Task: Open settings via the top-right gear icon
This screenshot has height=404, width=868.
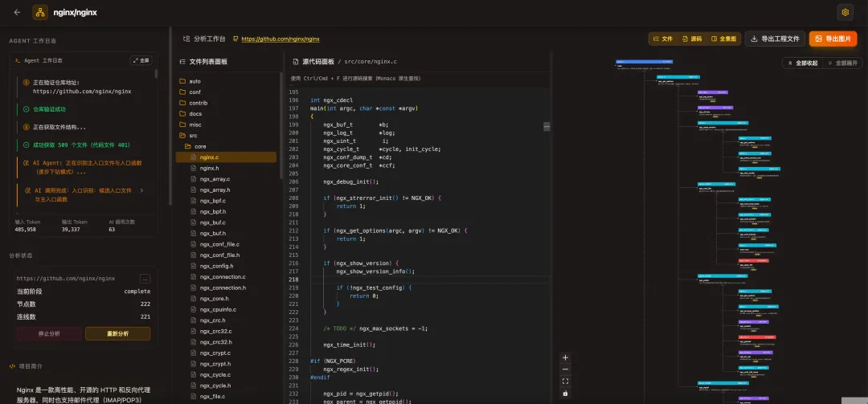Action: tap(845, 12)
